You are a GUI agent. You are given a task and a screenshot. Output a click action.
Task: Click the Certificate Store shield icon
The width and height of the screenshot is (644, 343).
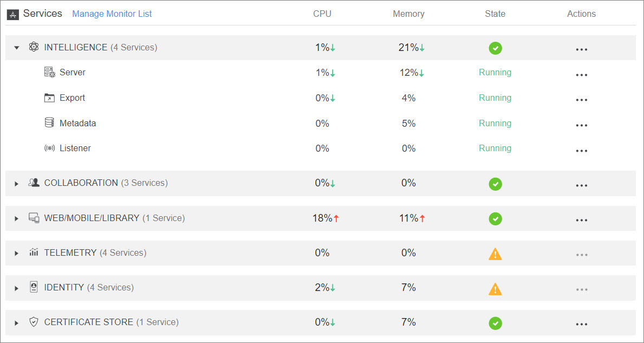(x=34, y=322)
